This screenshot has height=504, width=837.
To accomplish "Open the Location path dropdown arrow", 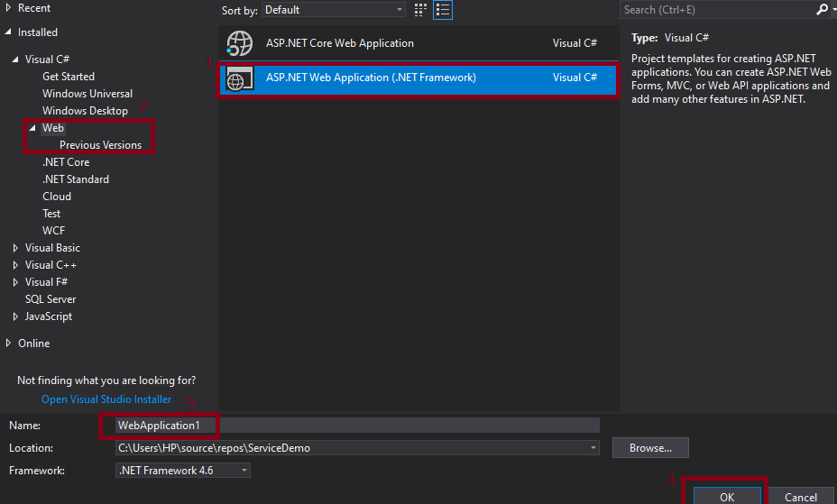I will click(593, 448).
